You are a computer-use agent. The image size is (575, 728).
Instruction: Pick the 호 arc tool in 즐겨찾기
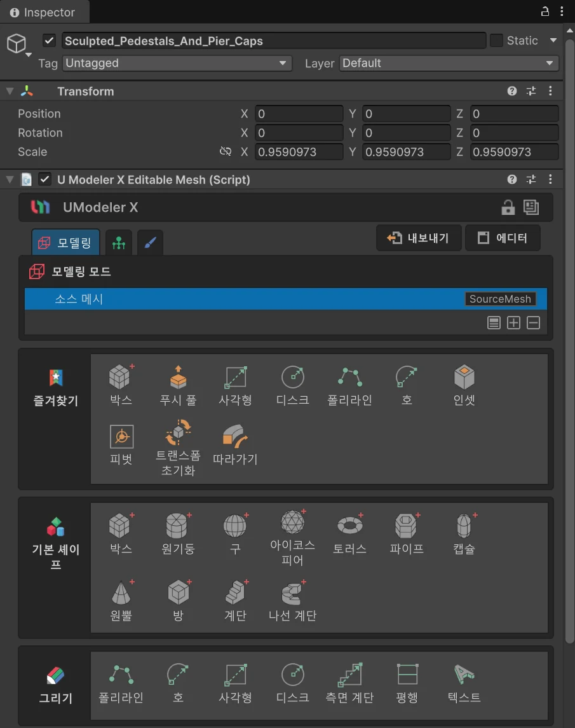407,385
